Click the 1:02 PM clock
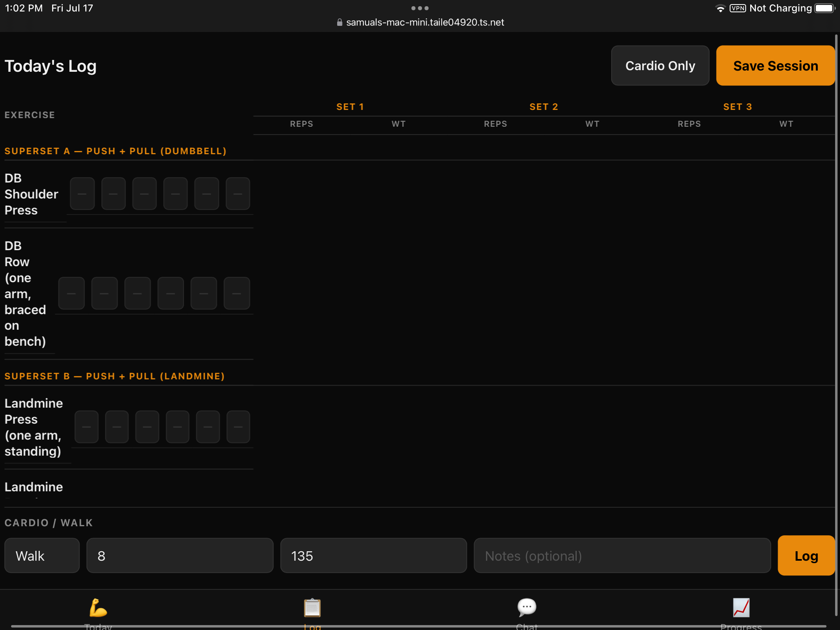 [24, 8]
